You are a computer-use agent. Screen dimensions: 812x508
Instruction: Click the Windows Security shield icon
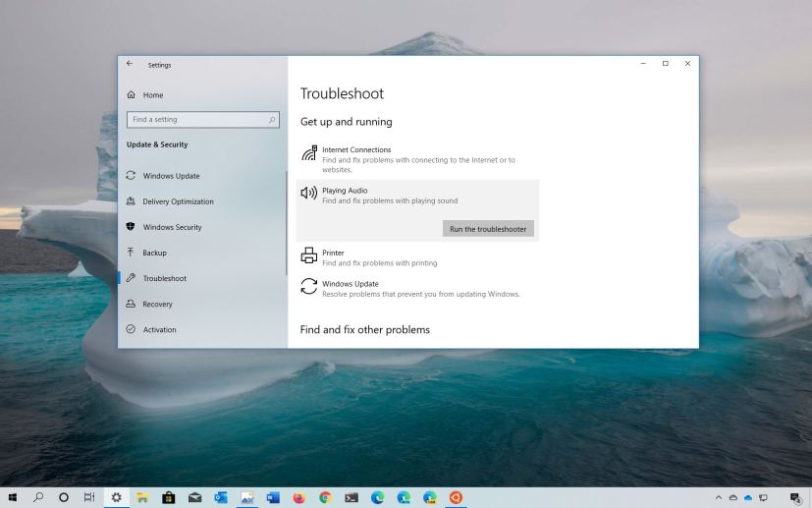point(131,227)
